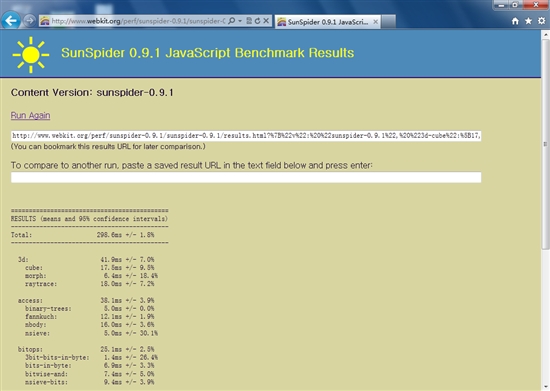
Task: Maximize the browser window
Action: coord(515,5)
